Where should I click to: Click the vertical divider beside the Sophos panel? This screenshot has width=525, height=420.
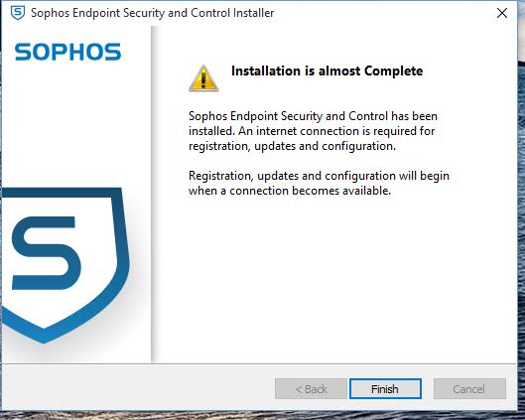(x=152, y=195)
